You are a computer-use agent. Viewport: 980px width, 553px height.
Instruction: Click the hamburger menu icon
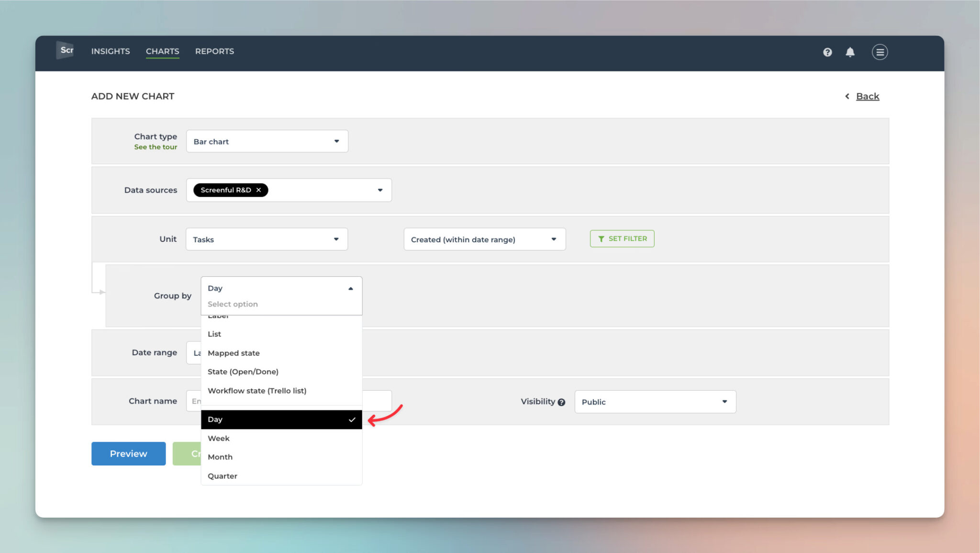880,52
